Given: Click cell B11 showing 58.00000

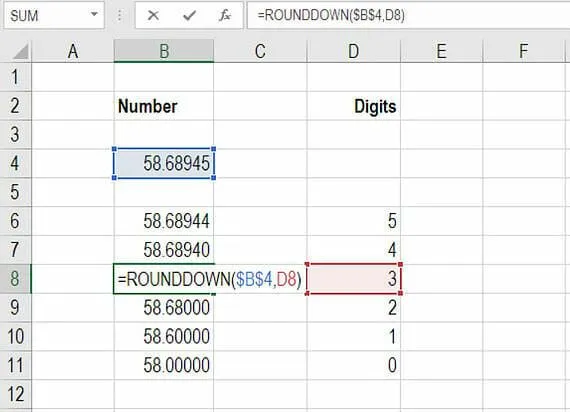Looking at the screenshot, I should tap(164, 365).
